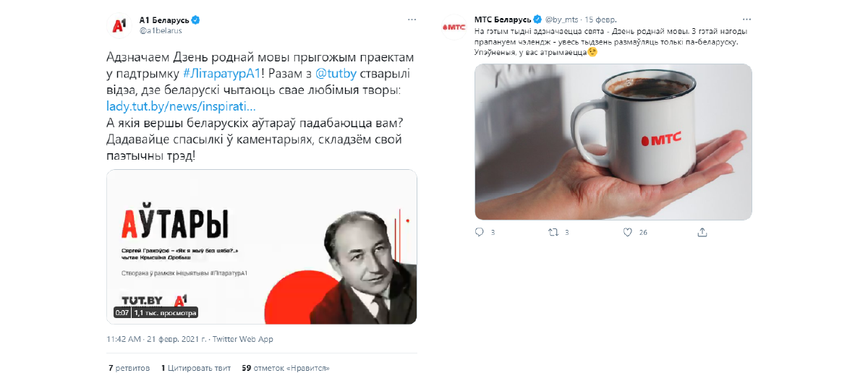Click the MTS Беларусь profile avatar

click(x=454, y=26)
